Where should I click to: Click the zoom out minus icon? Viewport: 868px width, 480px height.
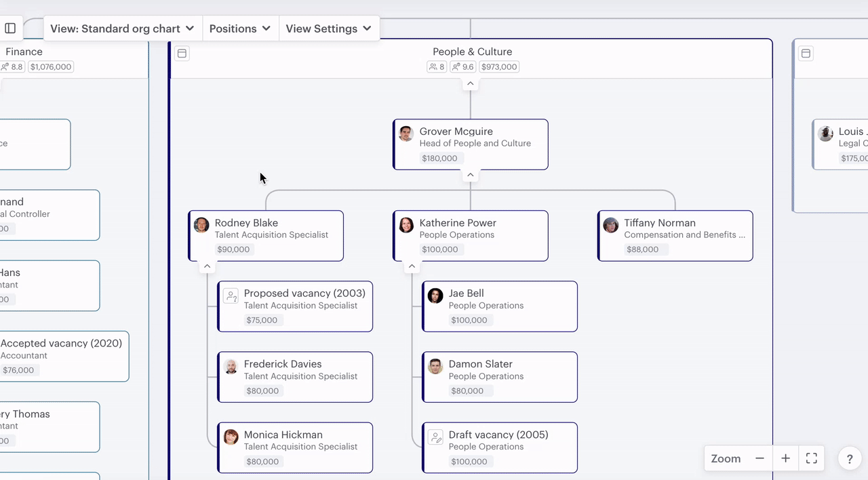pos(759,458)
